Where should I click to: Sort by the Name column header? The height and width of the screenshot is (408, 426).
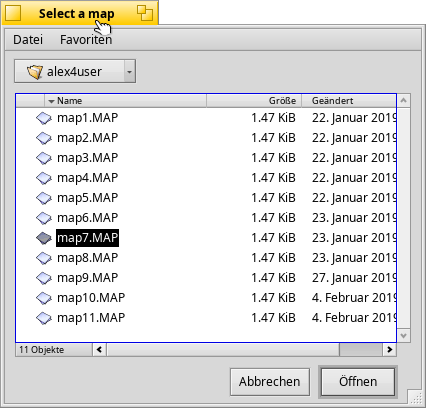tap(126, 101)
